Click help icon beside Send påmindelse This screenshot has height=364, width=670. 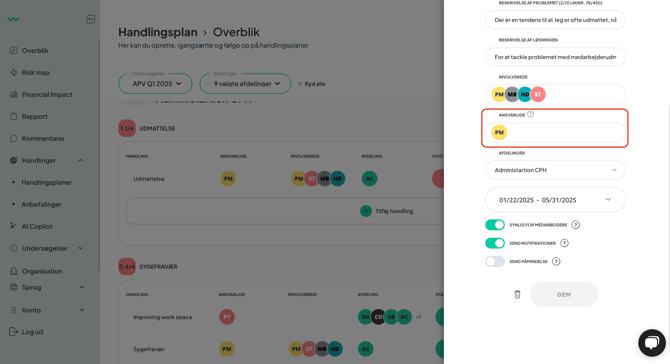556,261
